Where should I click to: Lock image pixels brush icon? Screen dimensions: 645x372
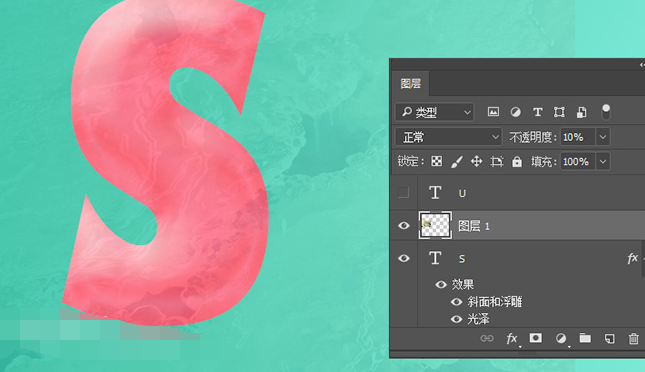tap(457, 162)
